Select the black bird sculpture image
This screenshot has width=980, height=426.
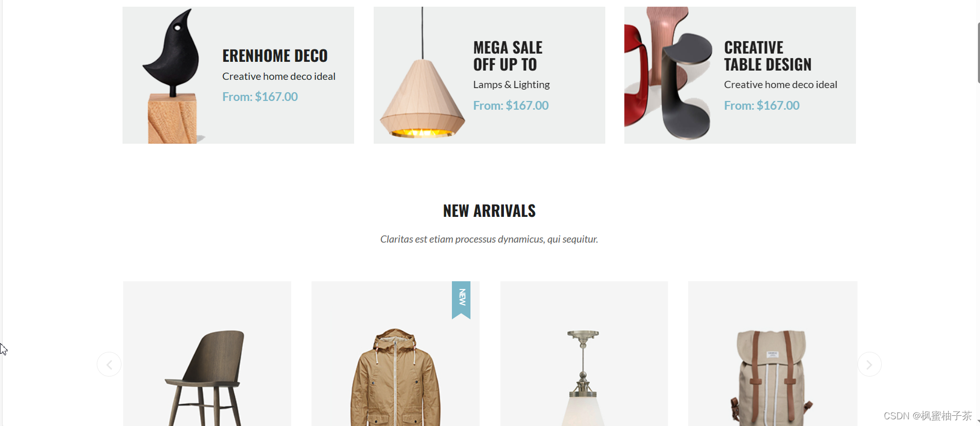tap(172, 75)
